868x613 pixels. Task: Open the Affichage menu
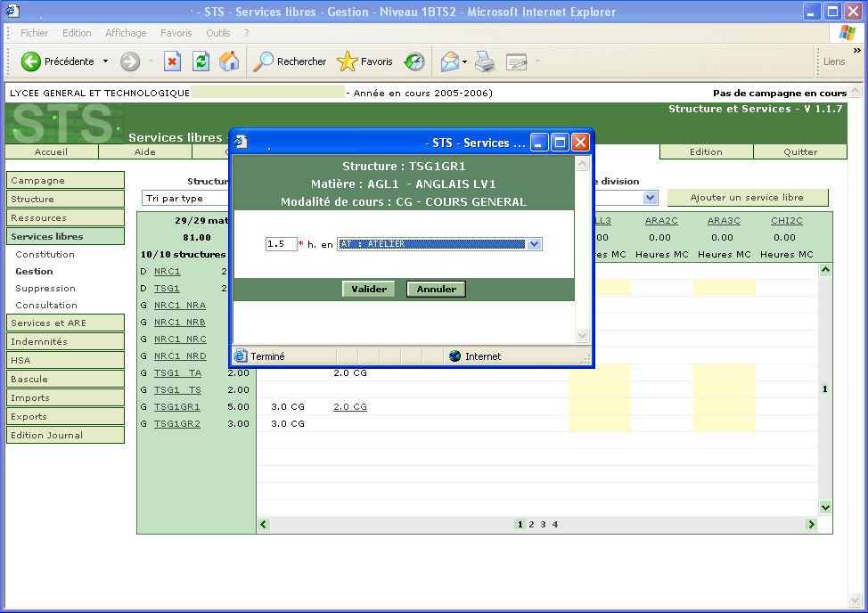click(126, 33)
